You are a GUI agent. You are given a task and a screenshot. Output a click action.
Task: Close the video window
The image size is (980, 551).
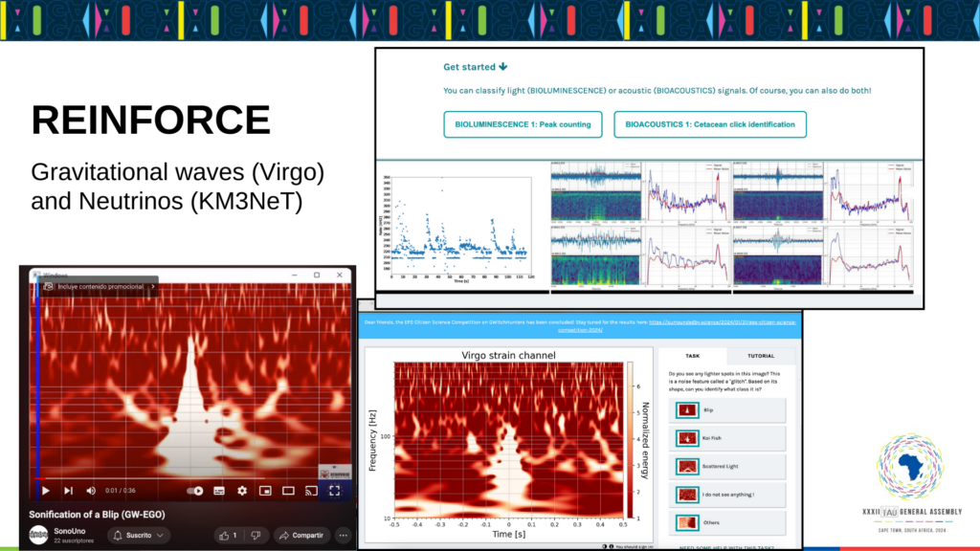click(x=340, y=275)
